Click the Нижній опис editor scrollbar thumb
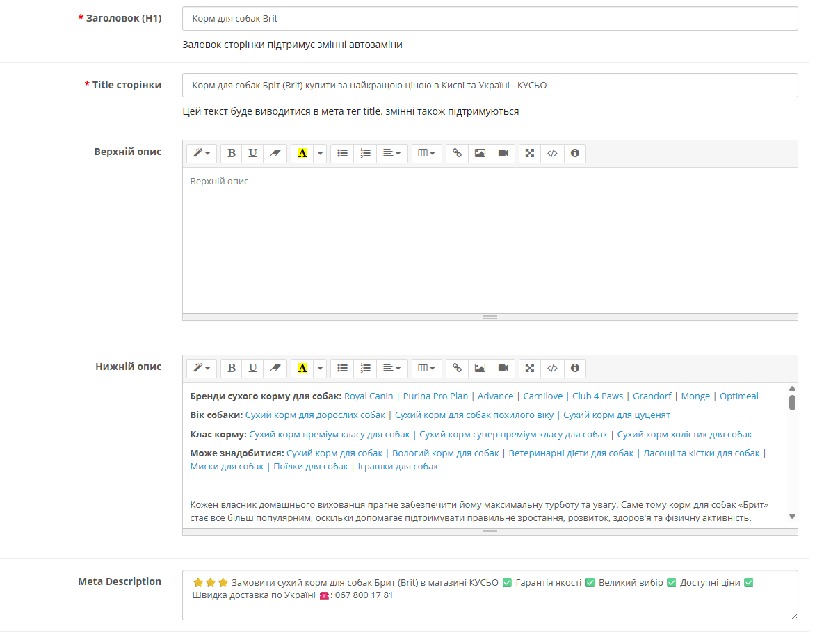Screen dimensions: 840x635 coord(792,403)
